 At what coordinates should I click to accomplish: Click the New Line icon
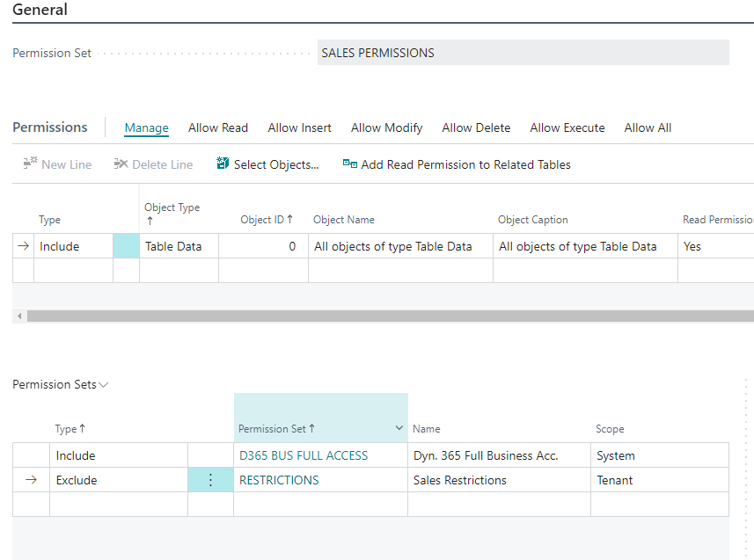point(30,164)
